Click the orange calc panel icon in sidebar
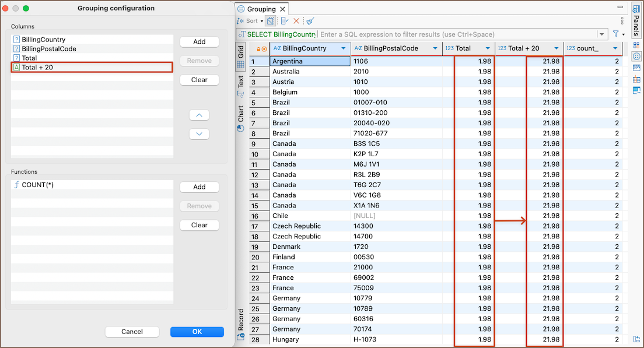 (x=636, y=79)
